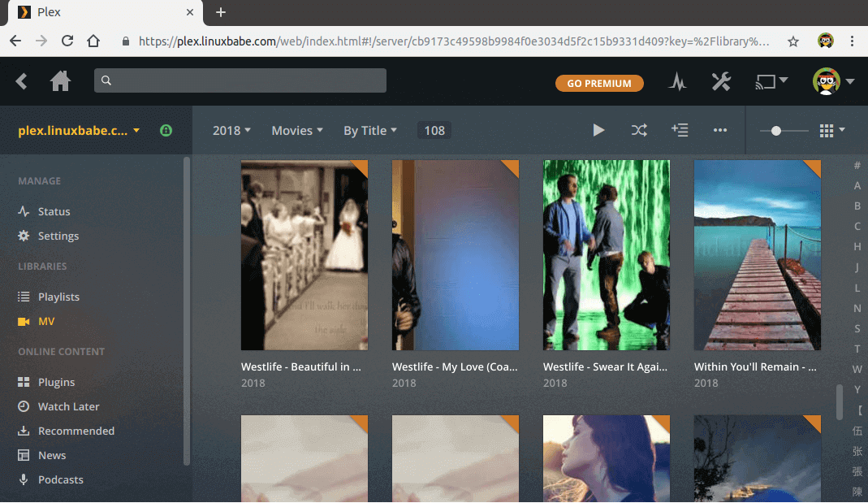This screenshot has height=503, width=868.
Task: Click the Plex search input field
Action: click(x=240, y=80)
